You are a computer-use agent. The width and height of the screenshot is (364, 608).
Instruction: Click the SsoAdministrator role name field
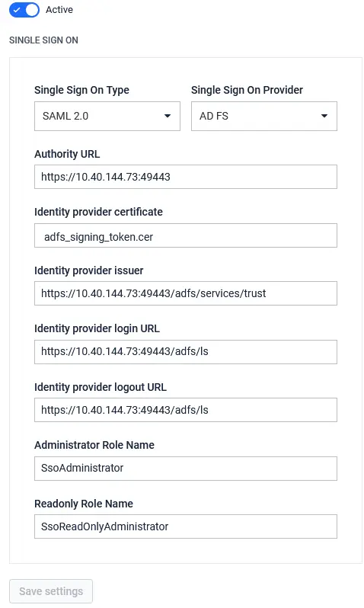coord(186,469)
